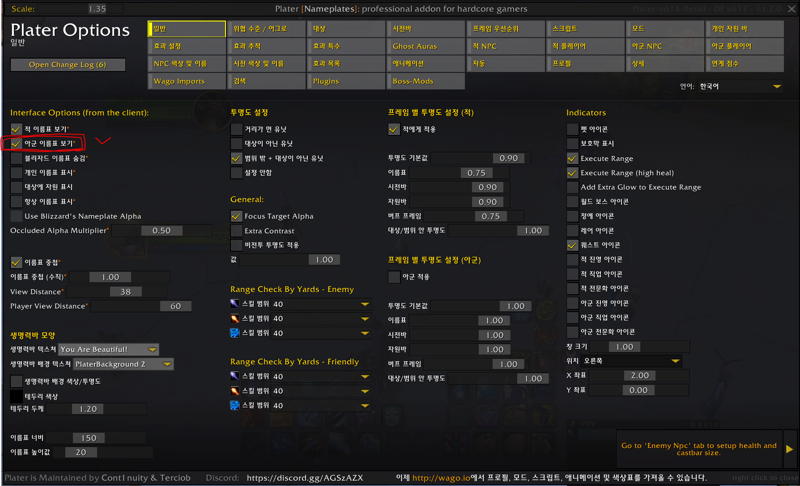Viewport: 800px width, 486px height.
Task: Adjust the Occluded Alpha Multiplier slider
Action: coord(162,231)
